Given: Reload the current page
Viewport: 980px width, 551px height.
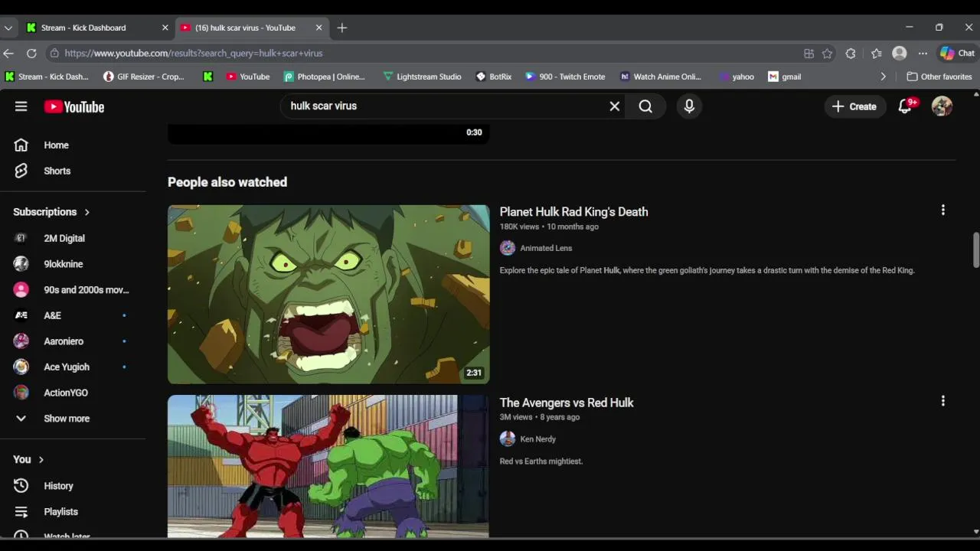Looking at the screenshot, I should (x=31, y=54).
